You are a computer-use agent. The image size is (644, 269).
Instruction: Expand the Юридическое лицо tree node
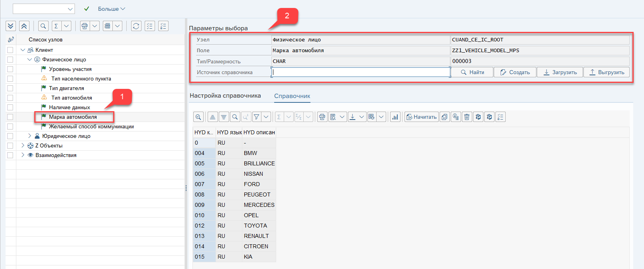29,136
